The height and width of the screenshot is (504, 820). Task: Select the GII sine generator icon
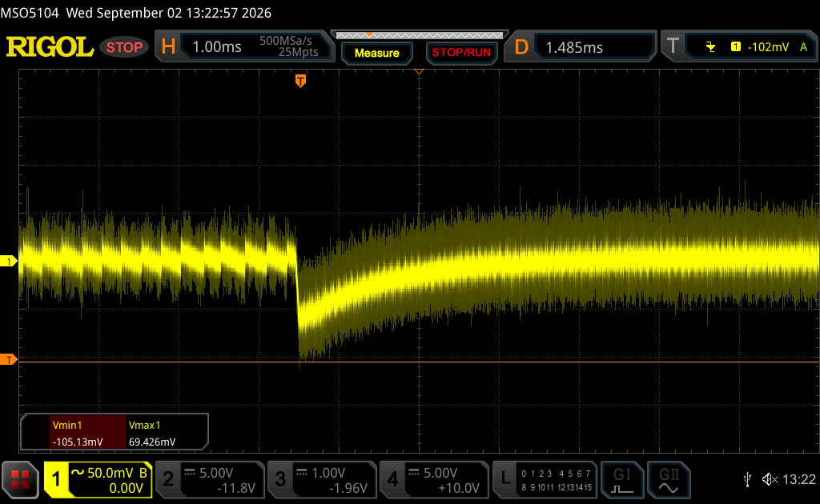click(x=669, y=479)
